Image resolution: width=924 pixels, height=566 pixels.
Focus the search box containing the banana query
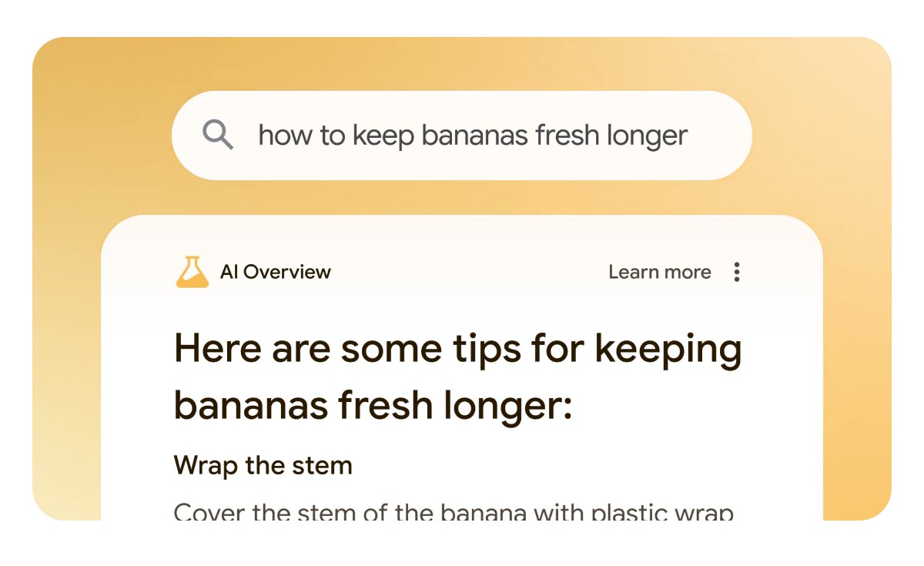(462, 136)
